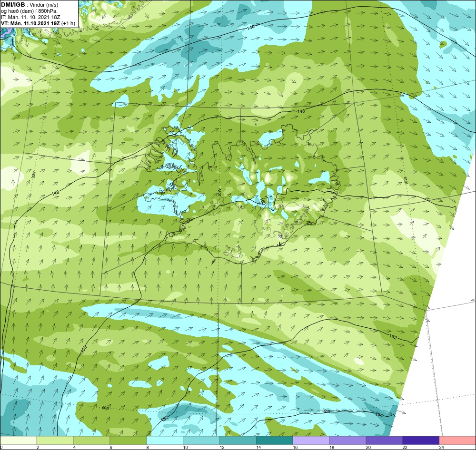Pick the 4–6 m/s green legend swatch
This screenshot has width=476, height=450.
[91, 440]
